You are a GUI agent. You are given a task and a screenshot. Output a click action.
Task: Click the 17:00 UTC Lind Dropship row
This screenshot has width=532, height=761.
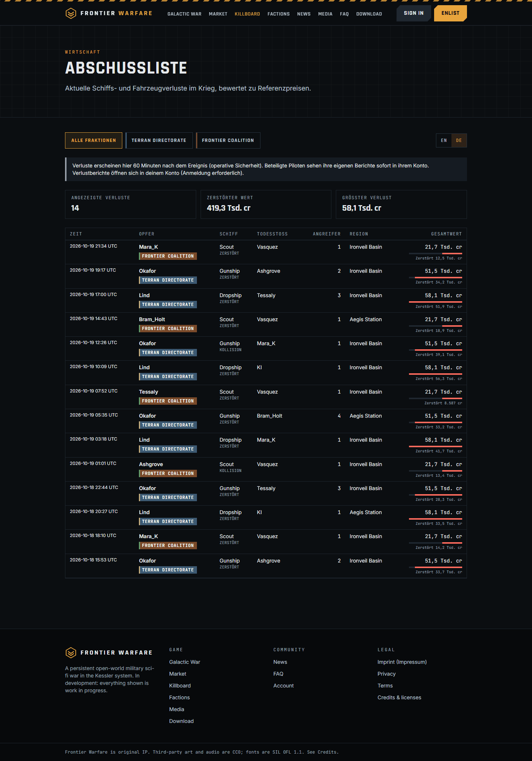click(266, 300)
